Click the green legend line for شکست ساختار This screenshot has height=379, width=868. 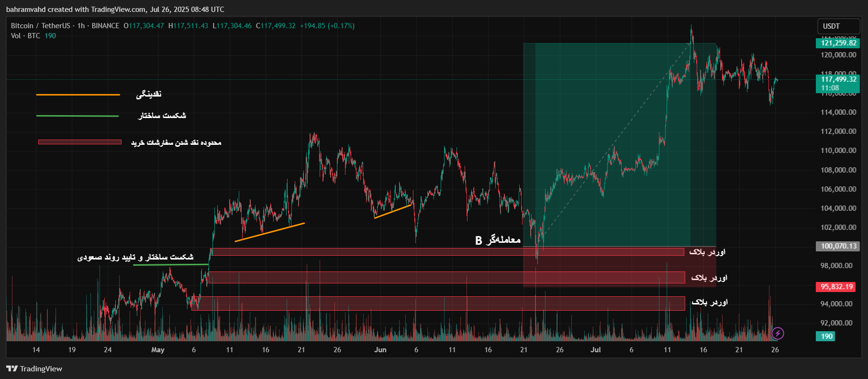pyautogui.click(x=78, y=116)
